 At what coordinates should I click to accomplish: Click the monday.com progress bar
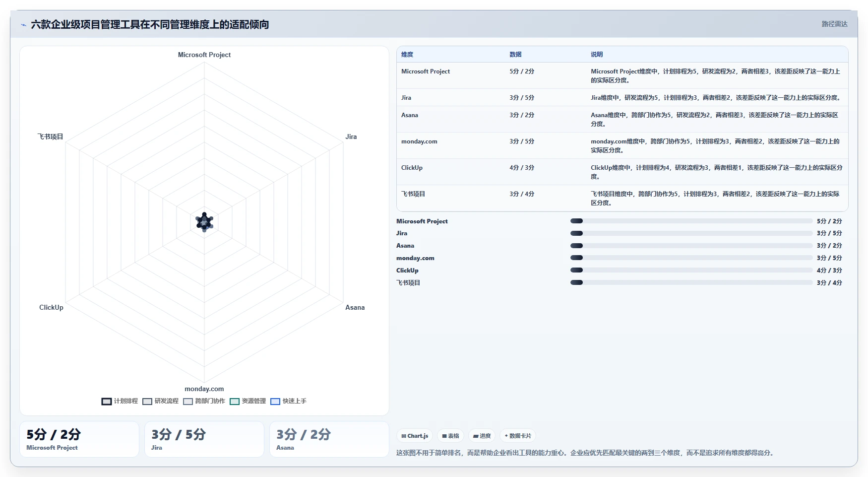pos(691,258)
